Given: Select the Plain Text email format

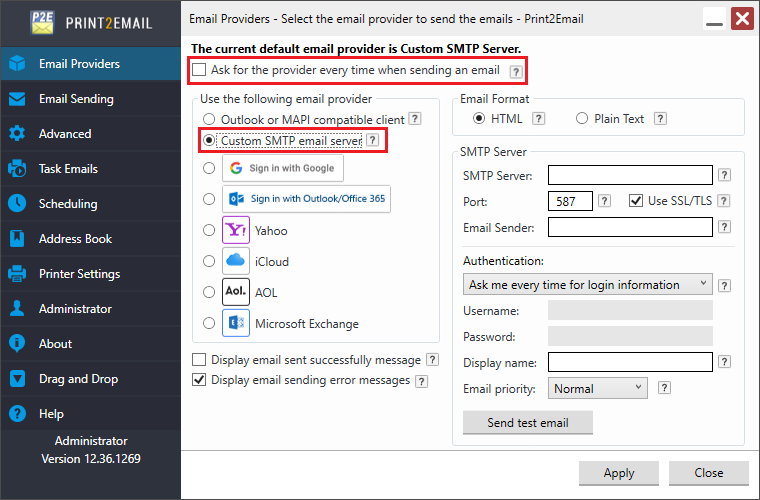Looking at the screenshot, I should click(x=582, y=119).
